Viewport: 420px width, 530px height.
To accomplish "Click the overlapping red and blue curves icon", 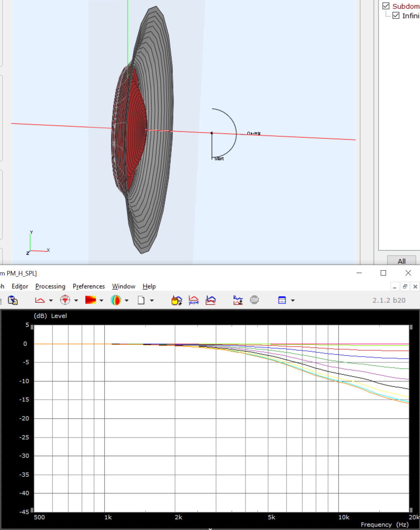I will pos(211,300).
